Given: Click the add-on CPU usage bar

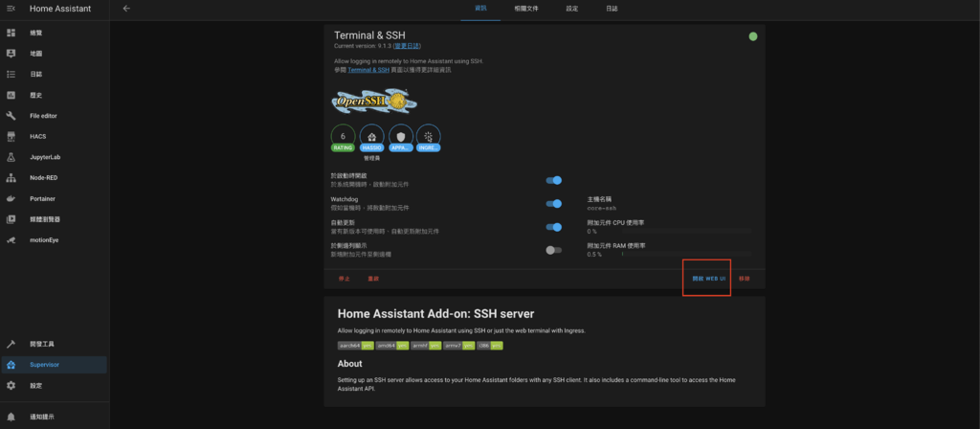Looking at the screenshot, I should 687,232.
